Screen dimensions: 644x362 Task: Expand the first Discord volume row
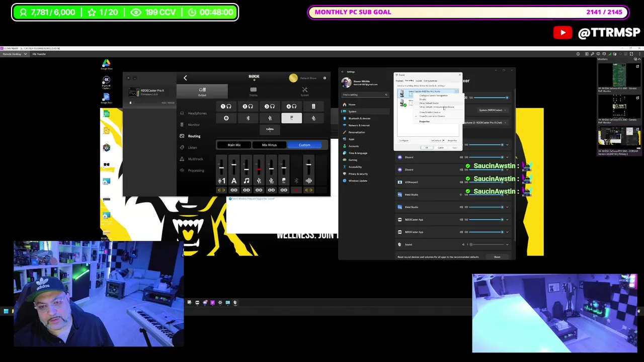pos(507,157)
